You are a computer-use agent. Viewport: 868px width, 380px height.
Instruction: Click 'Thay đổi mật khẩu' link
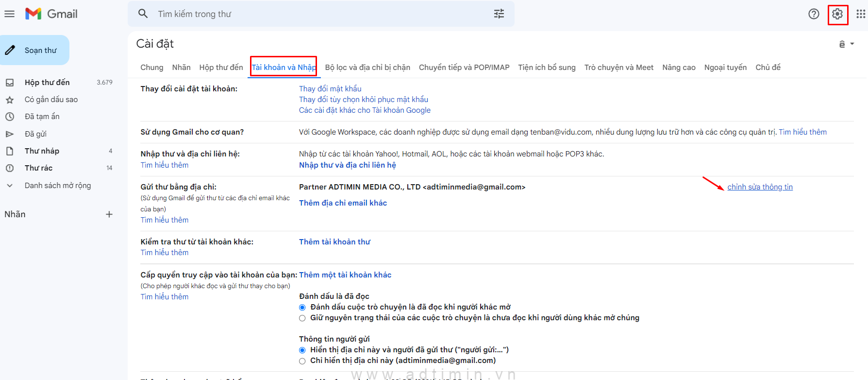pos(330,88)
